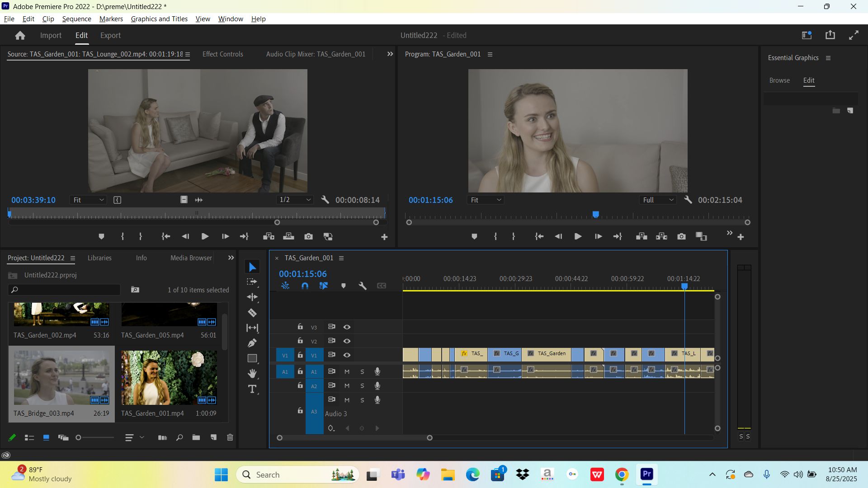Switch to the Effect Controls tab
This screenshot has height=488, width=868.
pos(222,54)
